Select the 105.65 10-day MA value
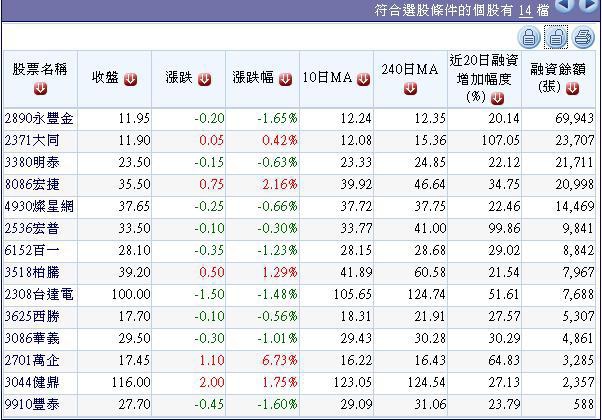The width and height of the screenshot is (602, 420). tap(353, 294)
